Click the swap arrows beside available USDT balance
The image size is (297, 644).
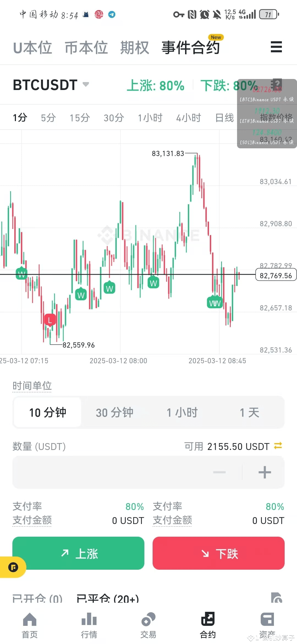[x=278, y=446]
